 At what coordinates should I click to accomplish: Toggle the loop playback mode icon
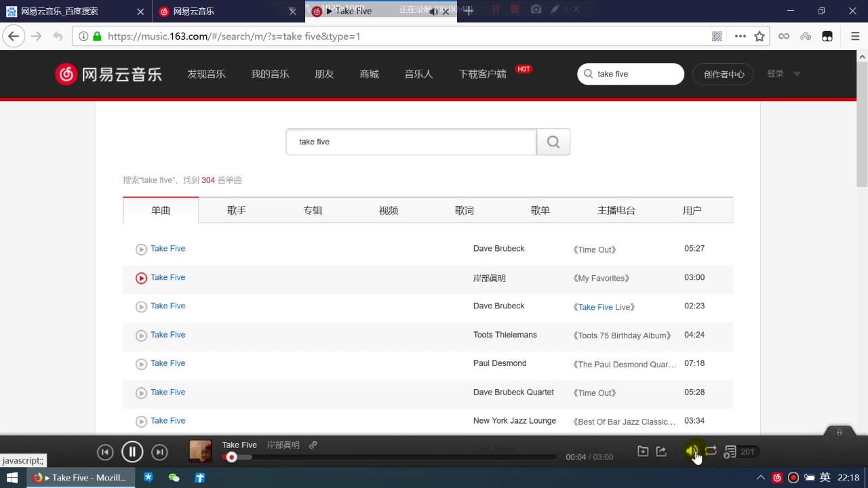[x=711, y=451]
